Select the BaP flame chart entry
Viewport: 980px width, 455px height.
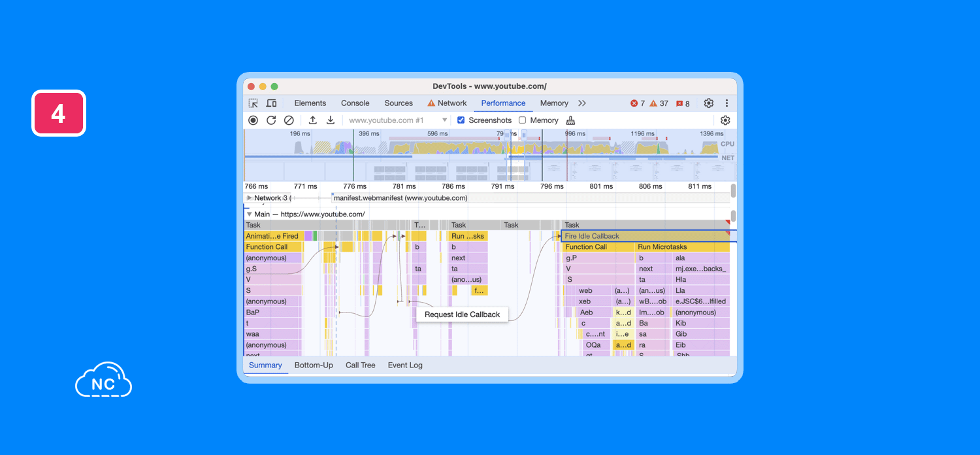273,312
